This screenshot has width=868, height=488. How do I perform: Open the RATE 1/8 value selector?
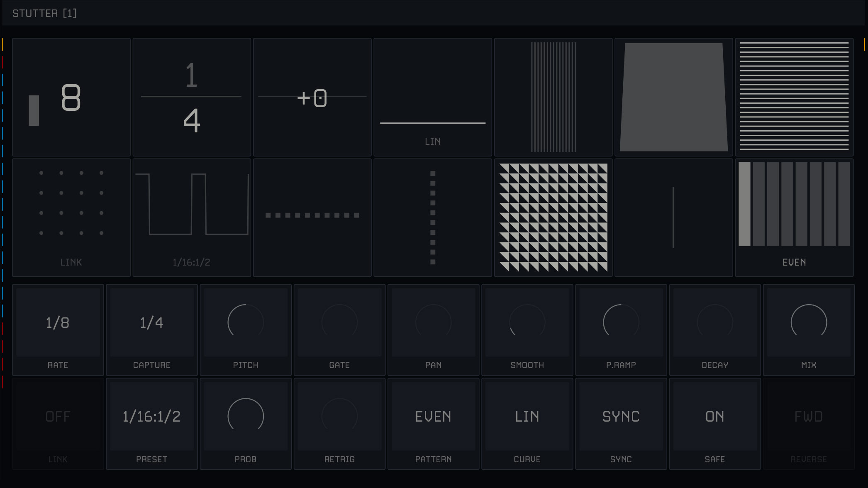(58, 323)
